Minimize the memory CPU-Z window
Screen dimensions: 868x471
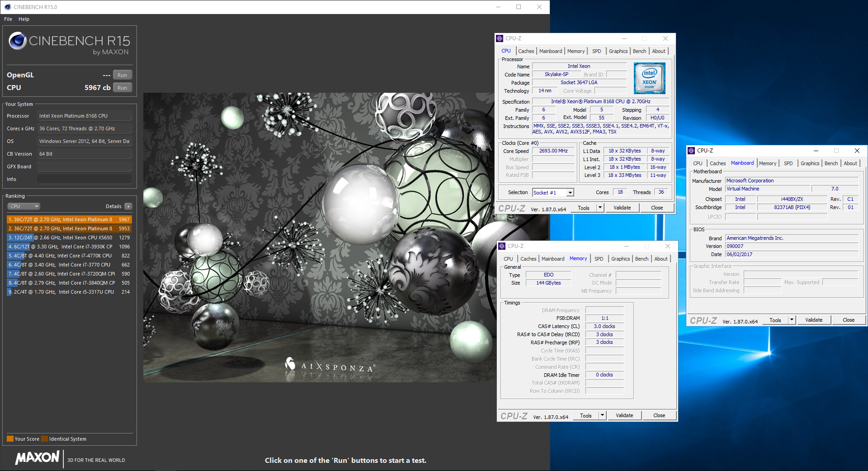click(627, 246)
